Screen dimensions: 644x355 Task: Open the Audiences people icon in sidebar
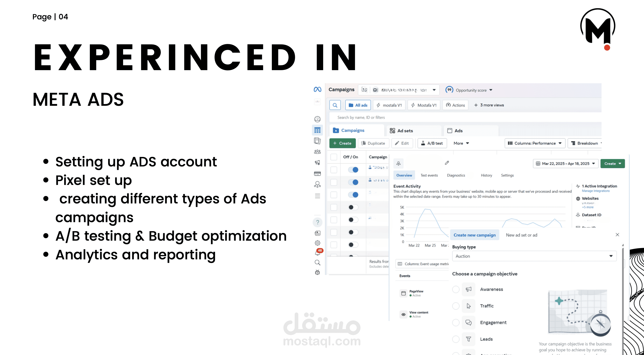pyautogui.click(x=317, y=152)
